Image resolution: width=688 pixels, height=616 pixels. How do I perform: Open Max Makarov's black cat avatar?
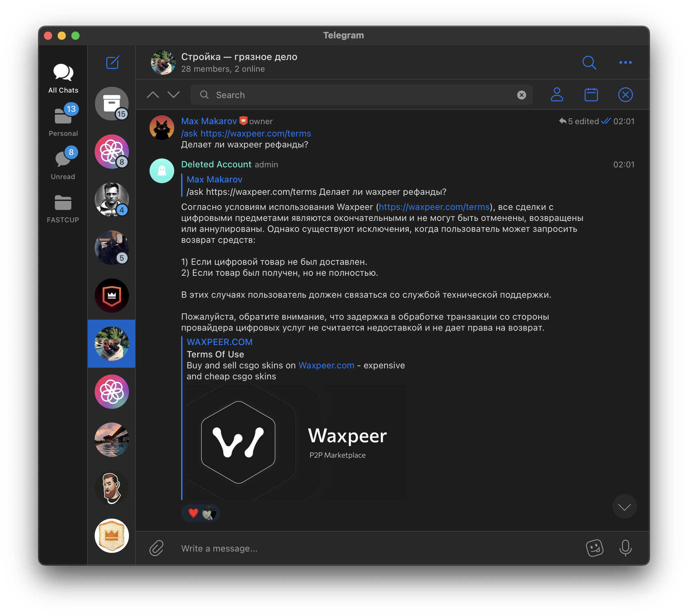point(162,128)
